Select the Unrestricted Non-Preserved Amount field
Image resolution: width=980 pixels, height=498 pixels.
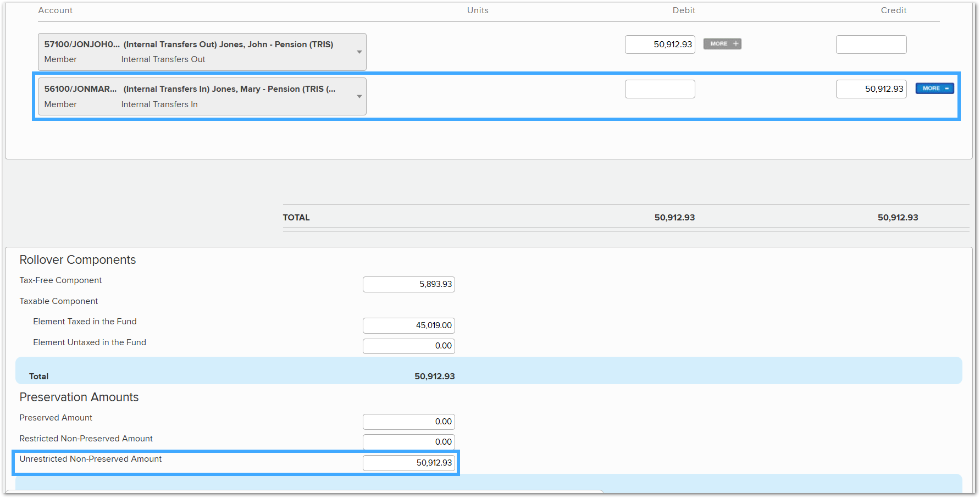coord(409,463)
